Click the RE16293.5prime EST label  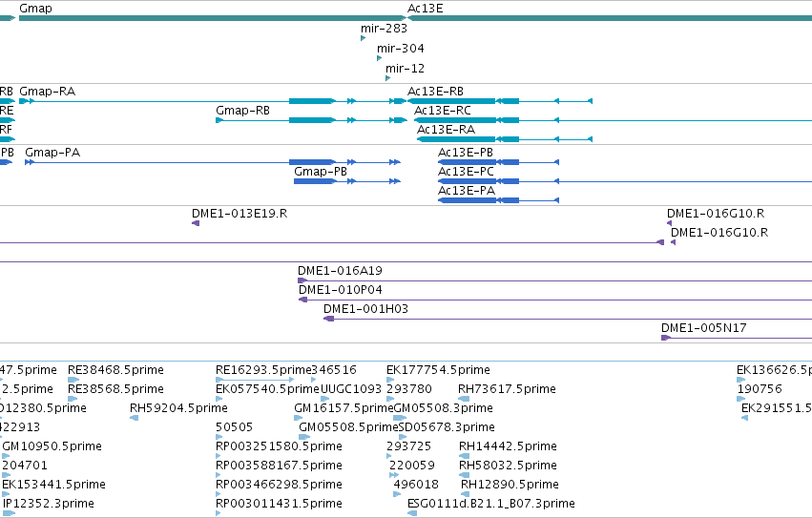263,370
